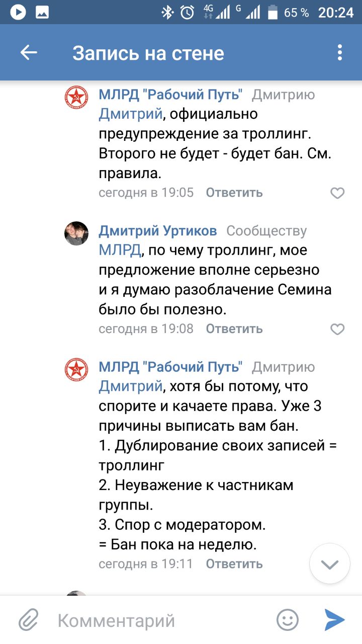This screenshot has height=644, width=362.
Task: Tap Ответить under the 19:08 comment
Action: [234, 329]
